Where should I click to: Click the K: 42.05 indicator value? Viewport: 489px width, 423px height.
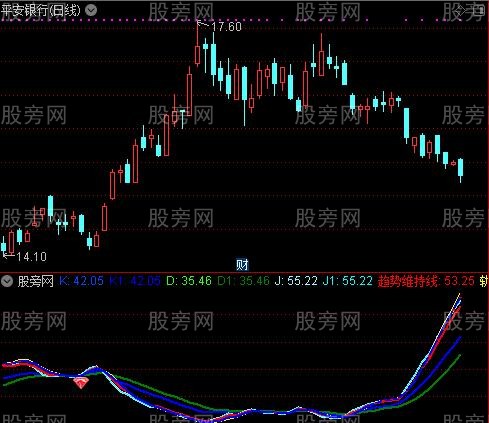click(81, 281)
